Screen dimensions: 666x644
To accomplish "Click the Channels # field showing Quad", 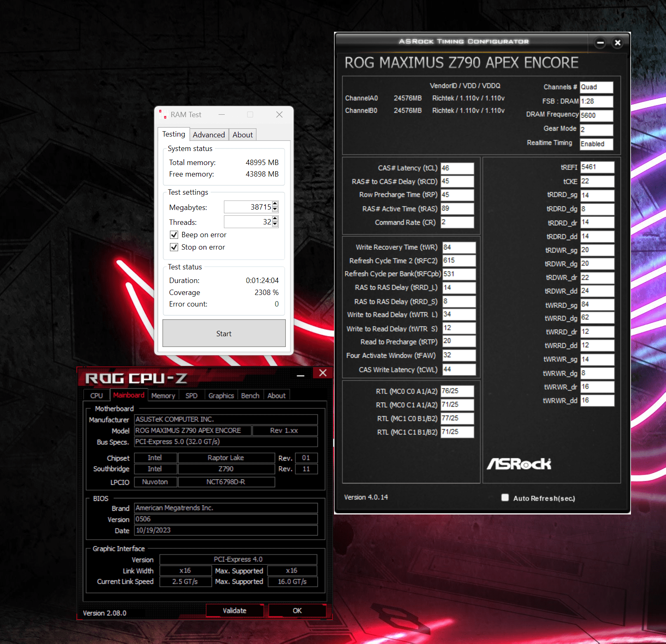I will 596,87.
